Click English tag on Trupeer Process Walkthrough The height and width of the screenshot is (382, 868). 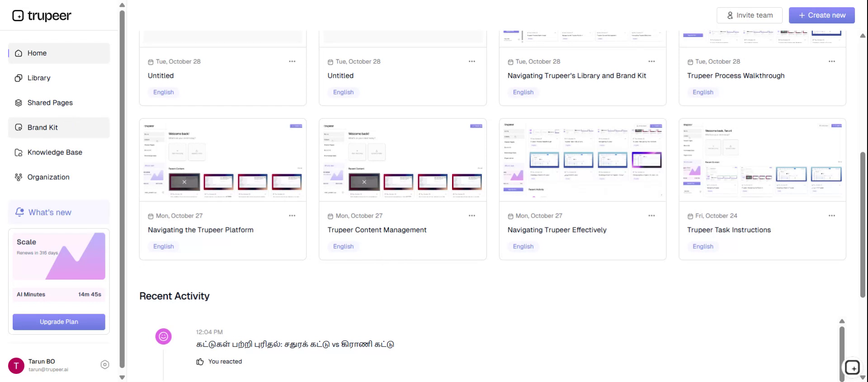click(703, 92)
